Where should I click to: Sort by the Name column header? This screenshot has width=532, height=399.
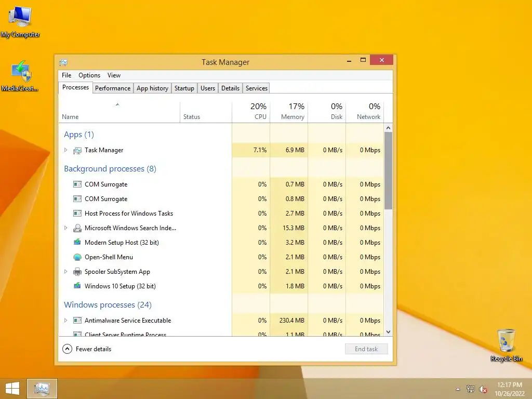click(119, 112)
